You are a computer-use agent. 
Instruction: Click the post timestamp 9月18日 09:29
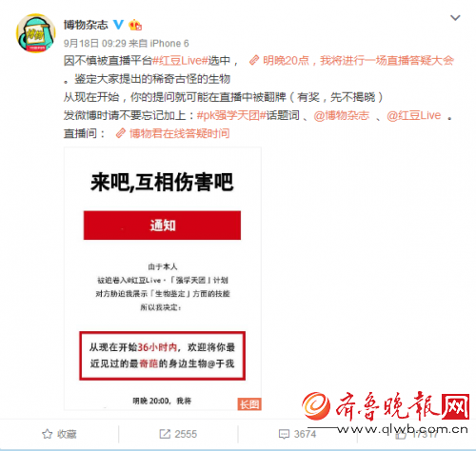95,43
